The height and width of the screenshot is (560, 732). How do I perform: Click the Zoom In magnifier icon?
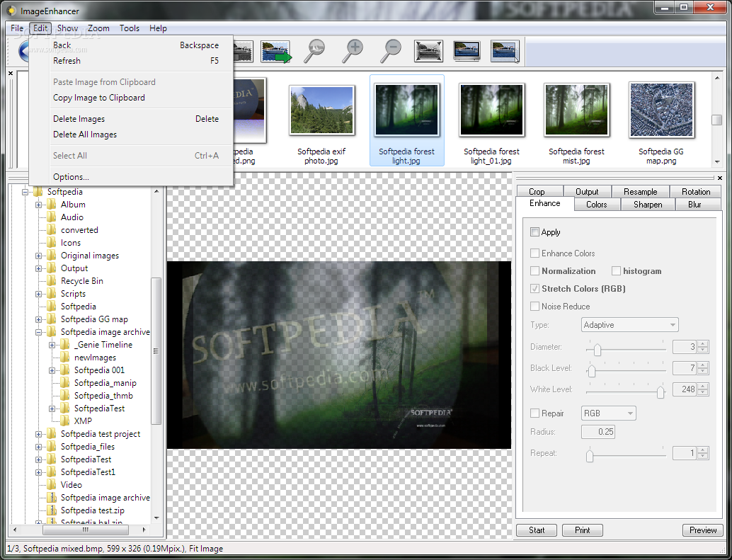click(353, 52)
